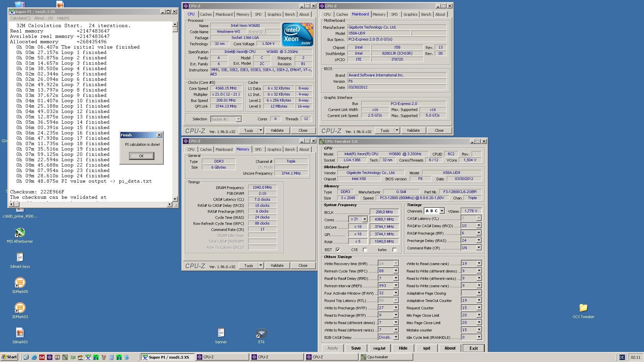Open the Help(H) menu in Super PI

pyautogui.click(x=63, y=18)
